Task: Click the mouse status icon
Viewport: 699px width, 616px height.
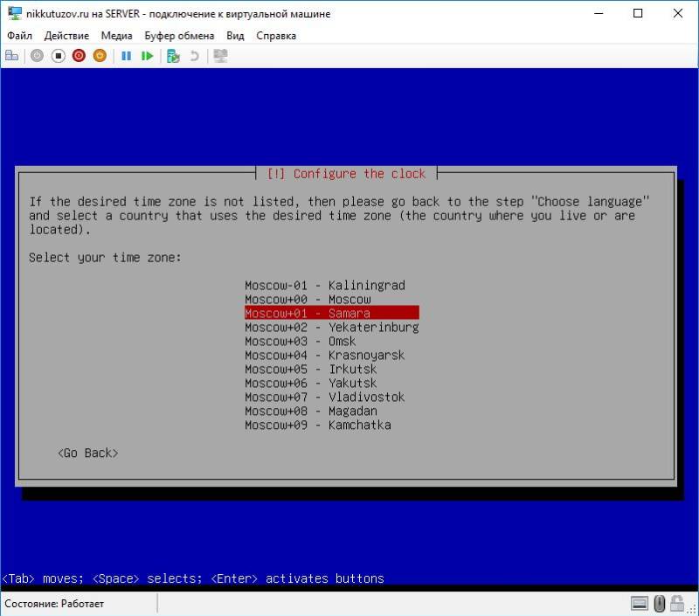Action: coord(660,603)
